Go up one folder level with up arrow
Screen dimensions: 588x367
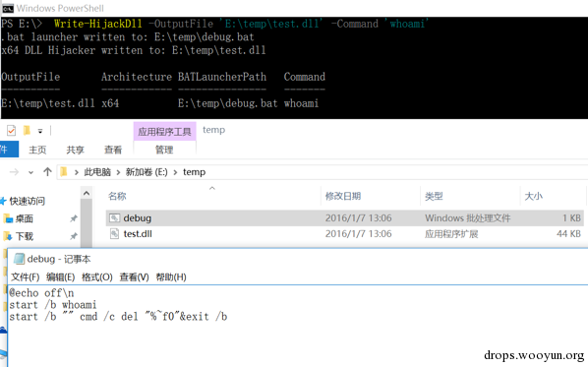47,172
